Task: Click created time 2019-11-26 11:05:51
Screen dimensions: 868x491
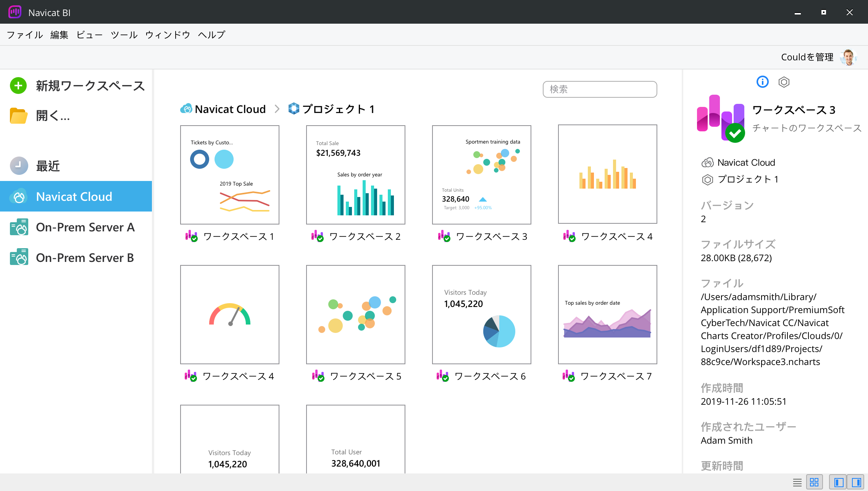Action: click(744, 401)
